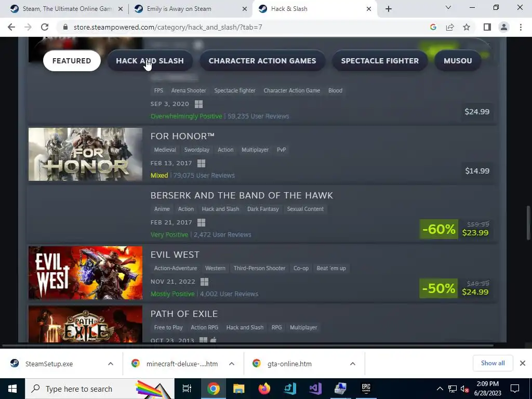Click For Honor $14.99 price

pyautogui.click(x=477, y=170)
